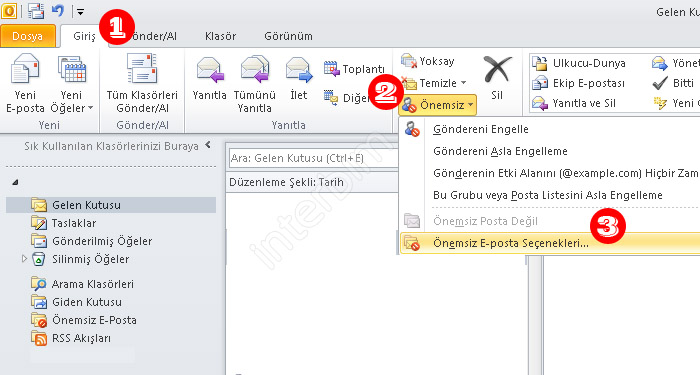Choose Bu Grubu veya Posta Listesini Asla Engelleme
The image size is (700, 375).
[x=550, y=195]
